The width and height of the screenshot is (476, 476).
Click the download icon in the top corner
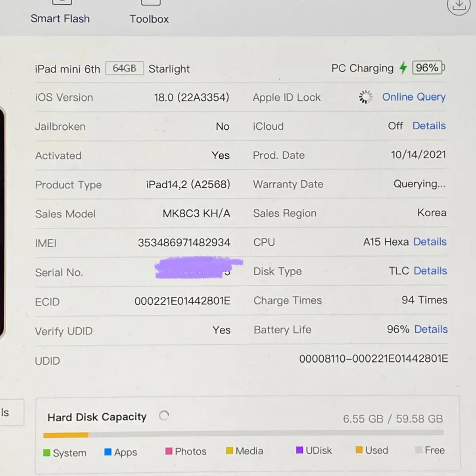459,5
